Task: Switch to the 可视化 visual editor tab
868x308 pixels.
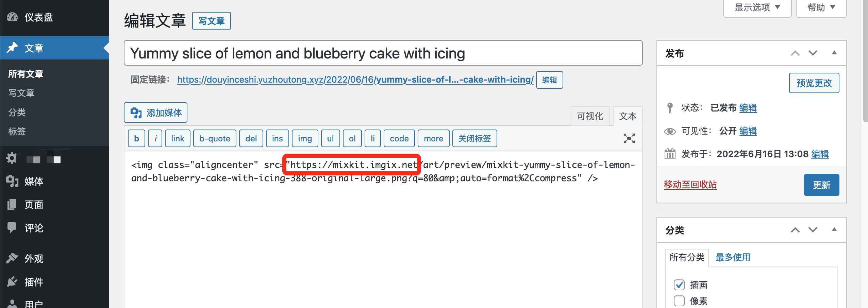Action: pos(590,116)
